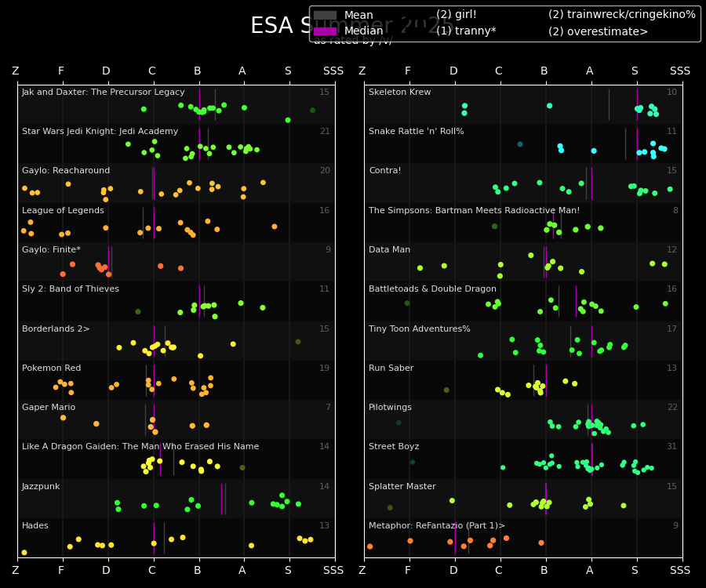
Task: Click the "Street Boyz" row label
Action: click(394, 446)
